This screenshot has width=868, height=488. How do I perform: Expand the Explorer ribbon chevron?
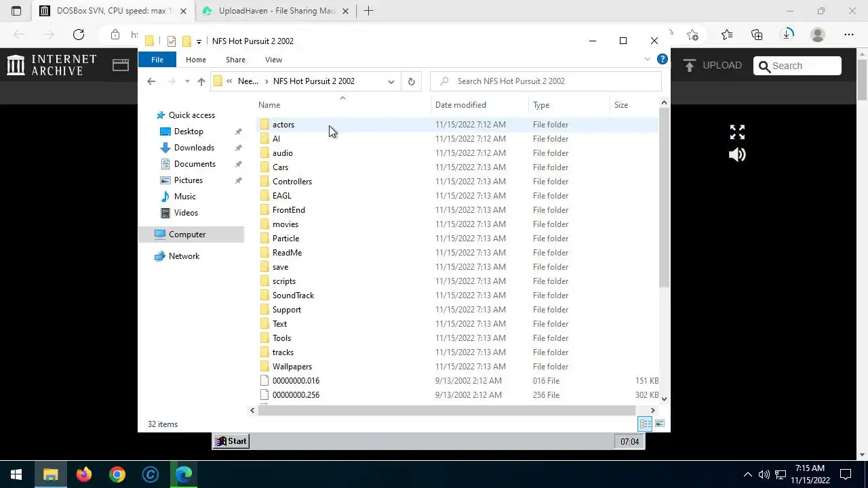pyautogui.click(x=647, y=60)
